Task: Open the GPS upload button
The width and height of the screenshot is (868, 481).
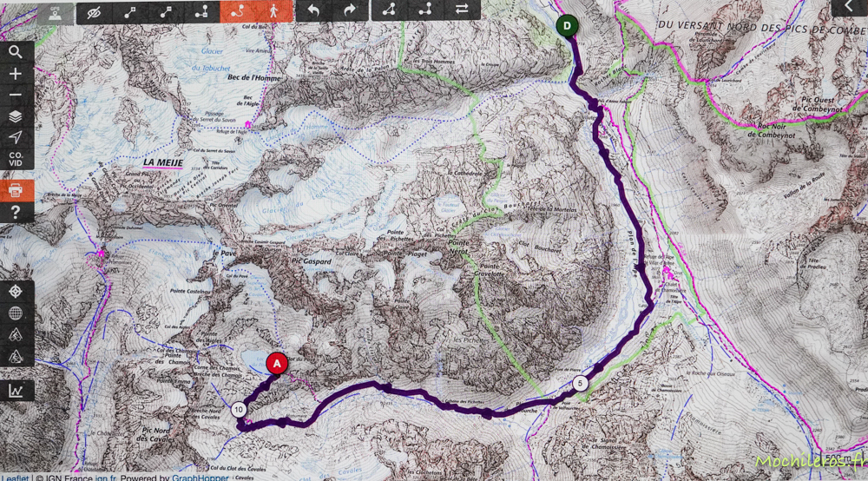Action: (56, 13)
